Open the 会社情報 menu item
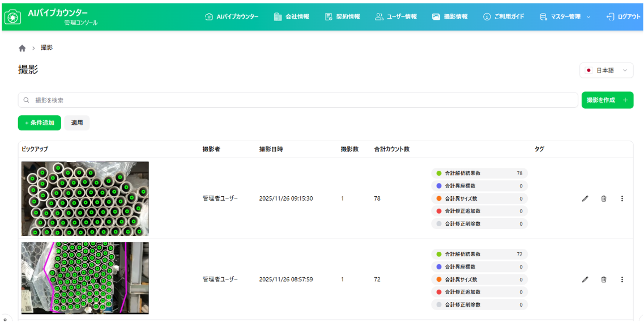Screen dimensions: 644x322 pos(292,17)
